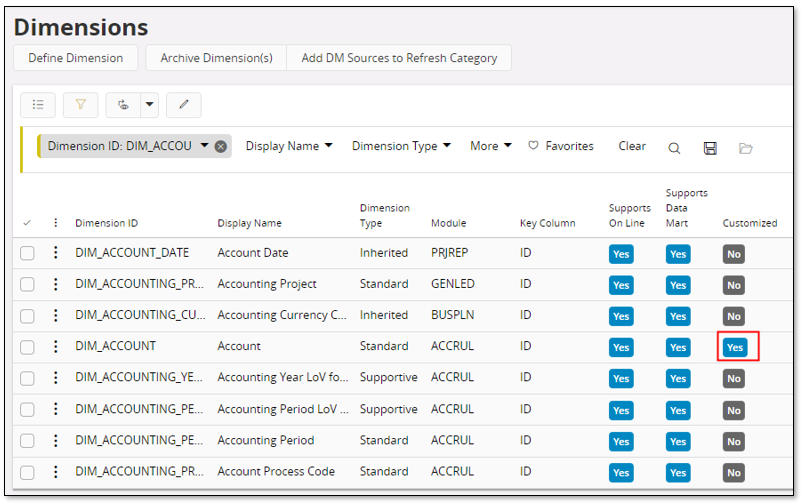Select the Accounting Project row checkbox

(27, 284)
